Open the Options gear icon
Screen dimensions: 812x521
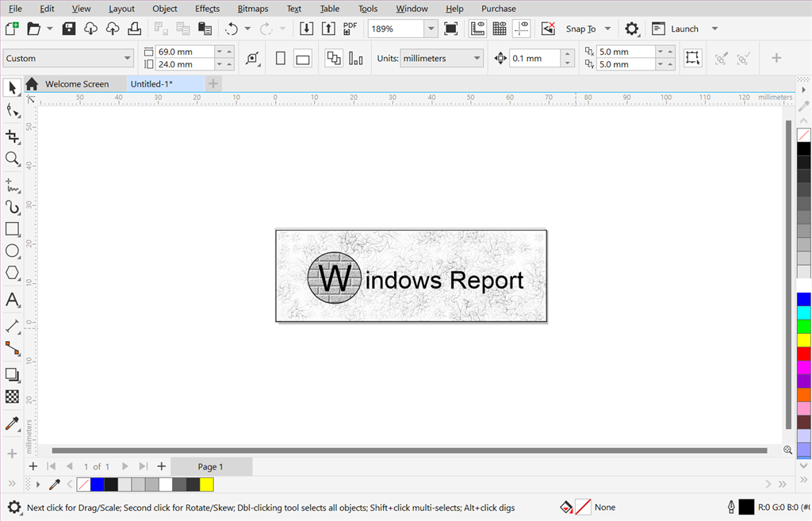point(631,29)
